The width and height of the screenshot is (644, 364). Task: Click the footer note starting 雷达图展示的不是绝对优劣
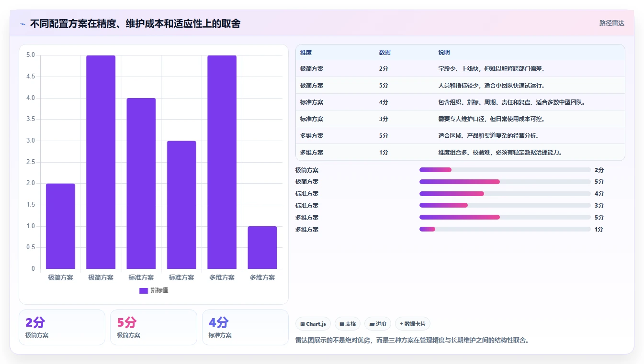[x=412, y=341]
